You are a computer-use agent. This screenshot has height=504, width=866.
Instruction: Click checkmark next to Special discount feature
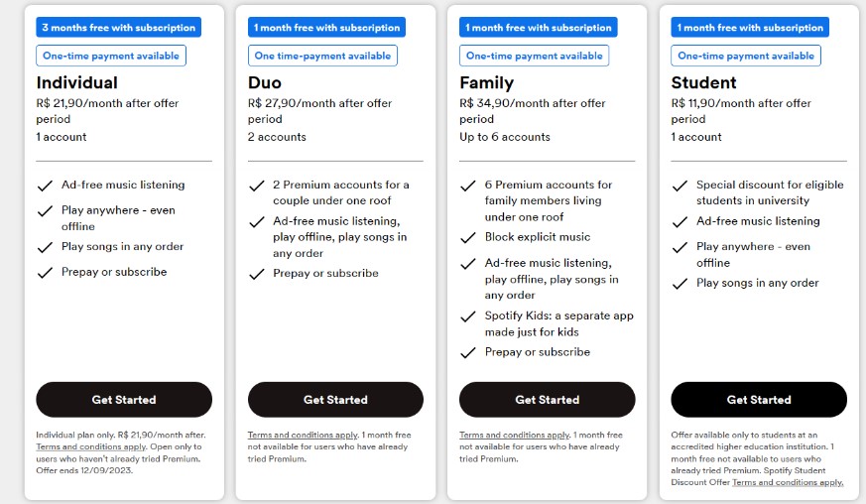(680, 186)
